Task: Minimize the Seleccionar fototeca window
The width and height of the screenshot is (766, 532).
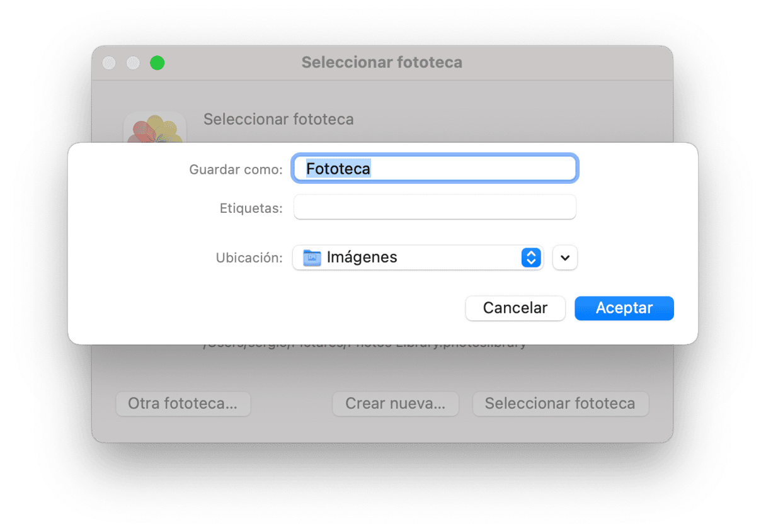Action: pos(133,63)
